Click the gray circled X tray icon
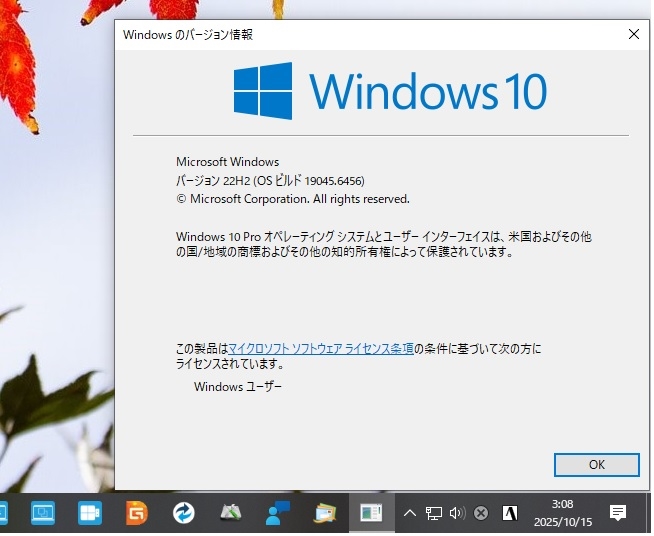The image size is (654, 536). pos(483,515)
